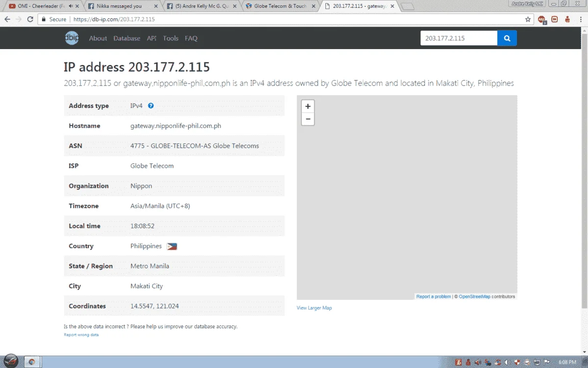Click the red person extension icon
The height and width of the screenshot is (368, 588).
click(x=567, y=20)
